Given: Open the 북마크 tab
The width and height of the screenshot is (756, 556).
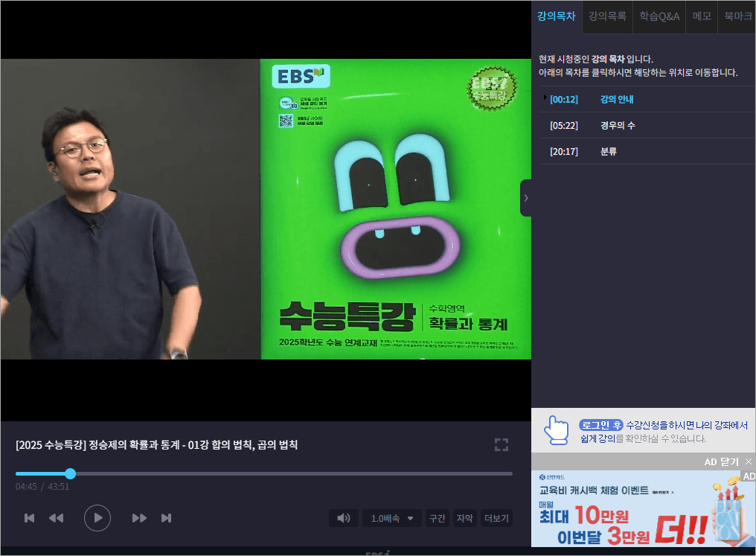Looking at the screenshot, I should click(x=737, y=16).
